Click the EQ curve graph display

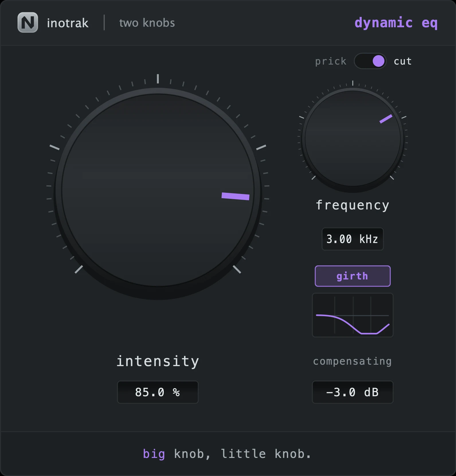pyautogui.click(x=353, y=315)
